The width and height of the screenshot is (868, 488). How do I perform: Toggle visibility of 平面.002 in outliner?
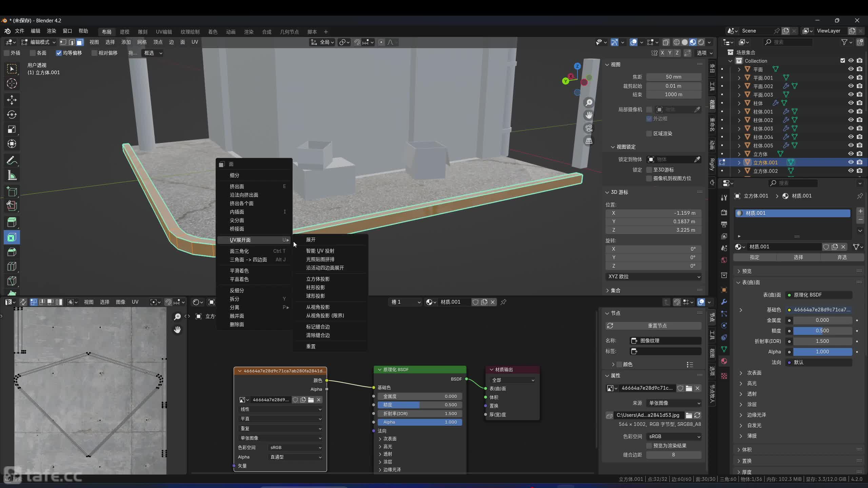pos(851,86)
